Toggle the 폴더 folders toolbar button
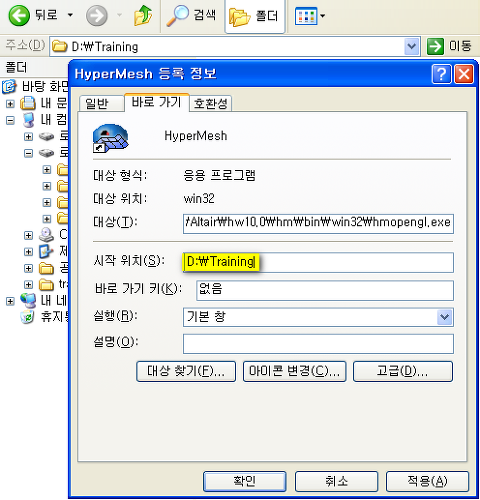Viewport: 480px width, 500px height. [x=255, y=16]
